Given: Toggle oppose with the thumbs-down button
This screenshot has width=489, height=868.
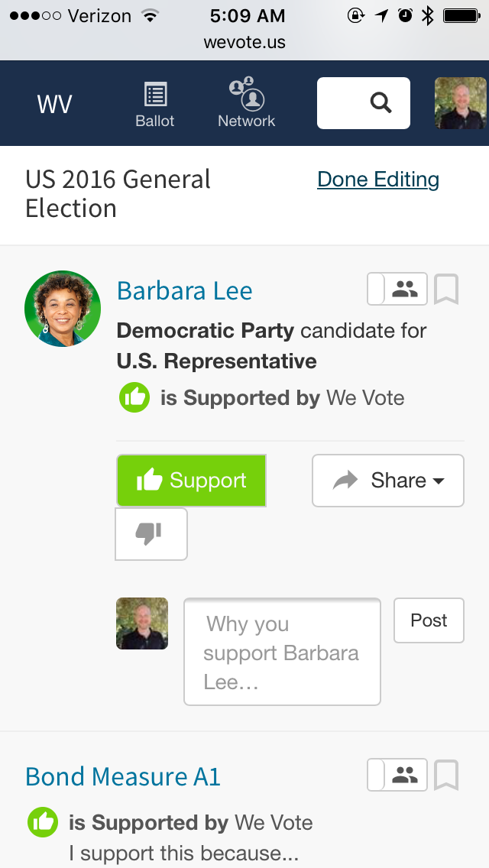Looking at the screenshot, I should (151, 533).
